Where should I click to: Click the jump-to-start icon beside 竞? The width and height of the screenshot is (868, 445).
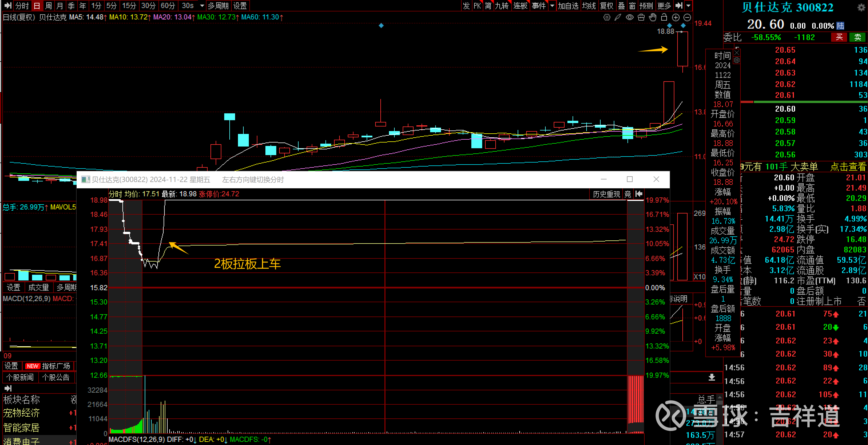[x=639, y=194]
